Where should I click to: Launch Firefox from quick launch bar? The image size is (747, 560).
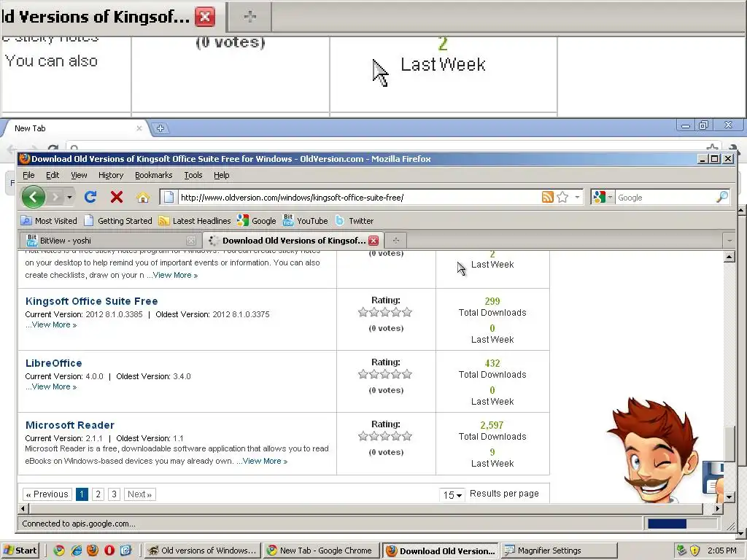point(93,551)
